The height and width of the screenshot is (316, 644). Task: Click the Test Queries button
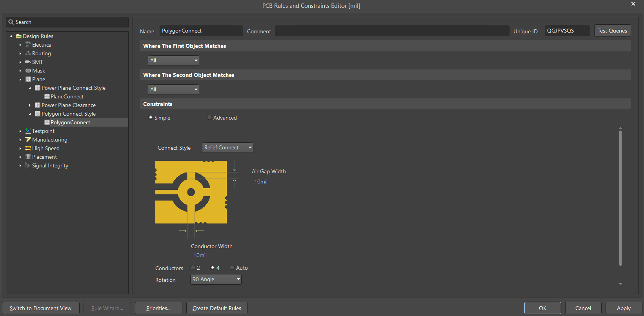click(x=613, y=31)
